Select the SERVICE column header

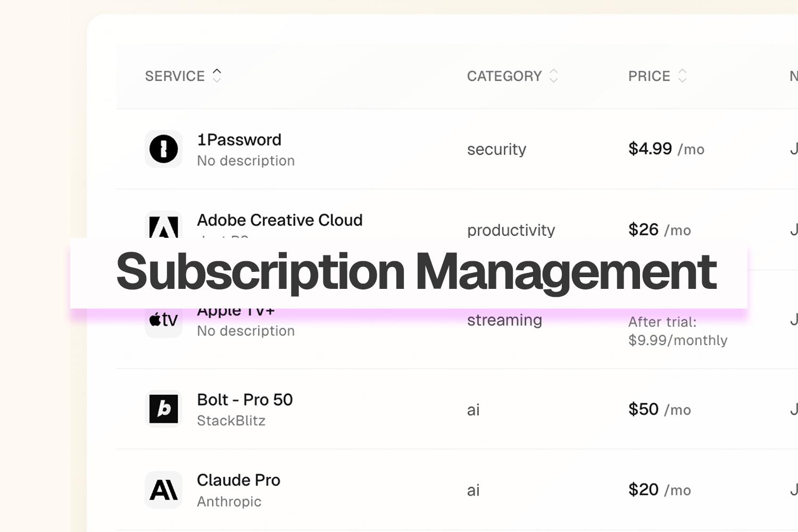pyautogui.click(x=175, y=76)
